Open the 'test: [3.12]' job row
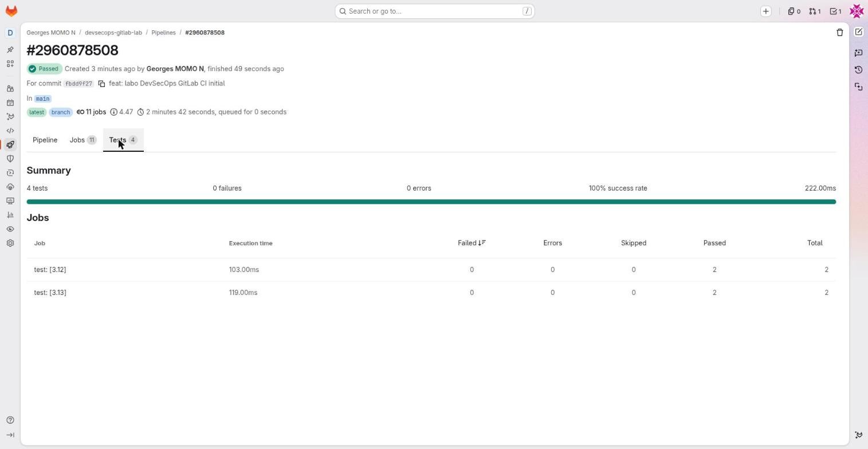The height and width of the screenshot is (449, 868). coord(431,270)
